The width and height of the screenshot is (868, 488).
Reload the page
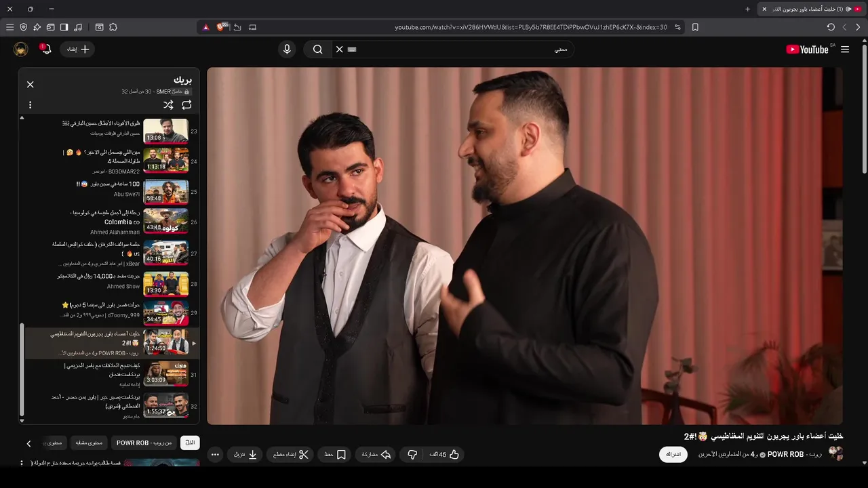[x=831, y=27]
